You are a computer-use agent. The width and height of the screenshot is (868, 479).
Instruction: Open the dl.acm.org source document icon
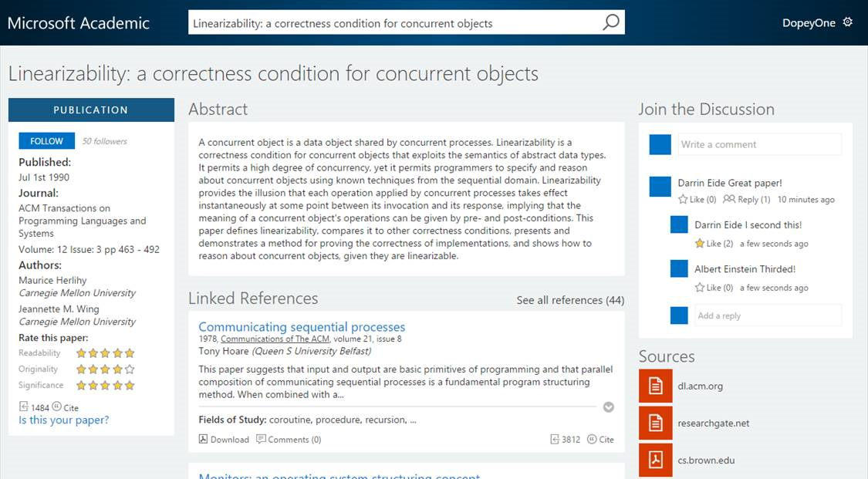(x=655, y=386)
